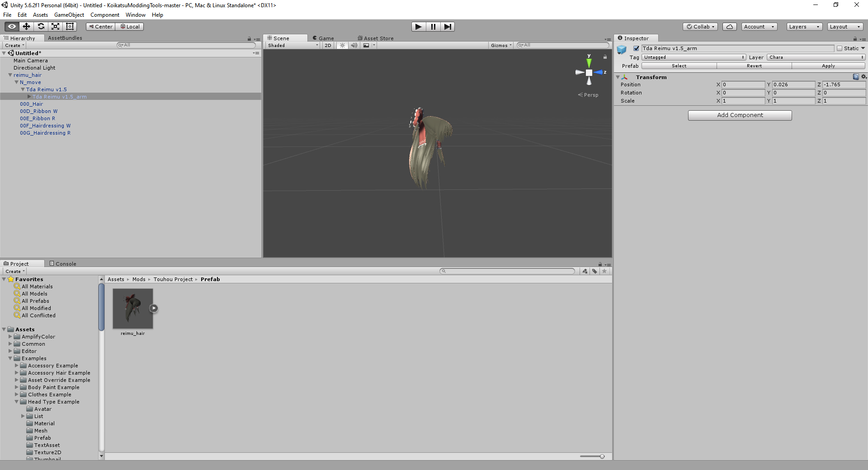Select the Hand tool in the toolbar
868x470 pixels.
pyautogui.click(x=11, y=26)
